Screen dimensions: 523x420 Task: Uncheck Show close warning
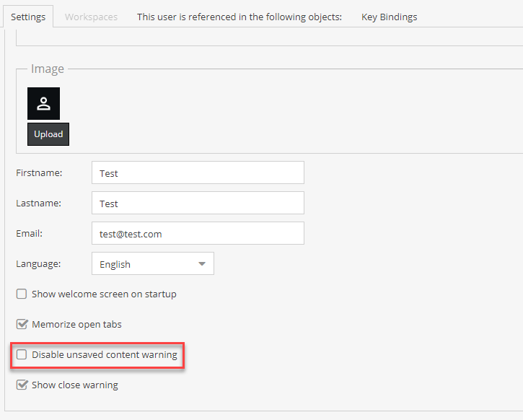coord(22,385)
